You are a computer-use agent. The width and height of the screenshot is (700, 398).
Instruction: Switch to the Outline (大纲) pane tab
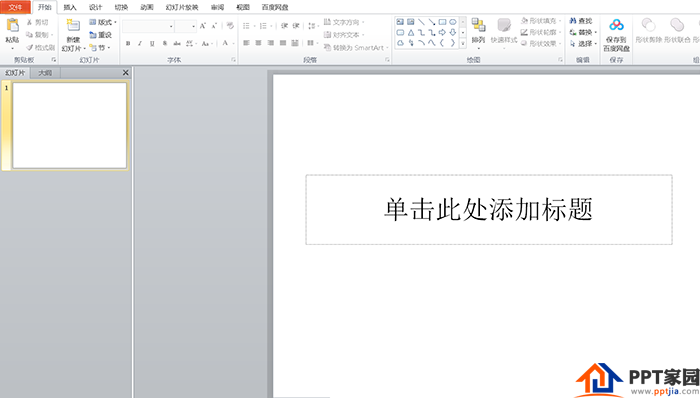[x=45, y=73]
